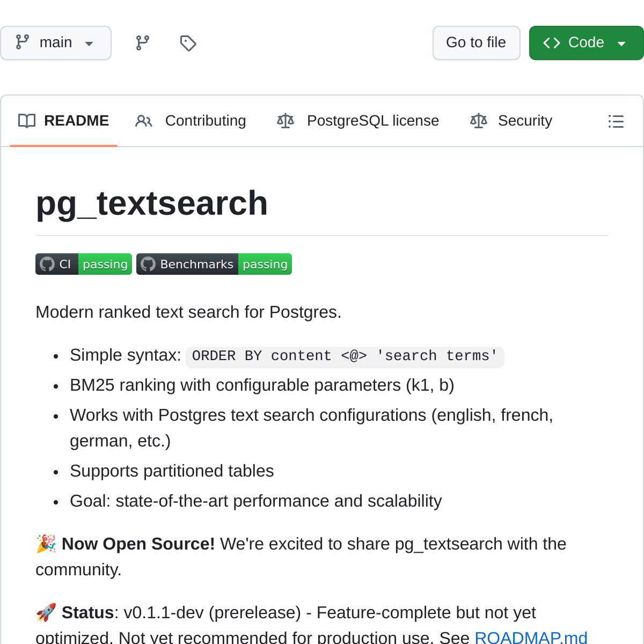644x644 pixels.
Task: Open the Benchmarks passing badge
Action: tap(214, 264)
